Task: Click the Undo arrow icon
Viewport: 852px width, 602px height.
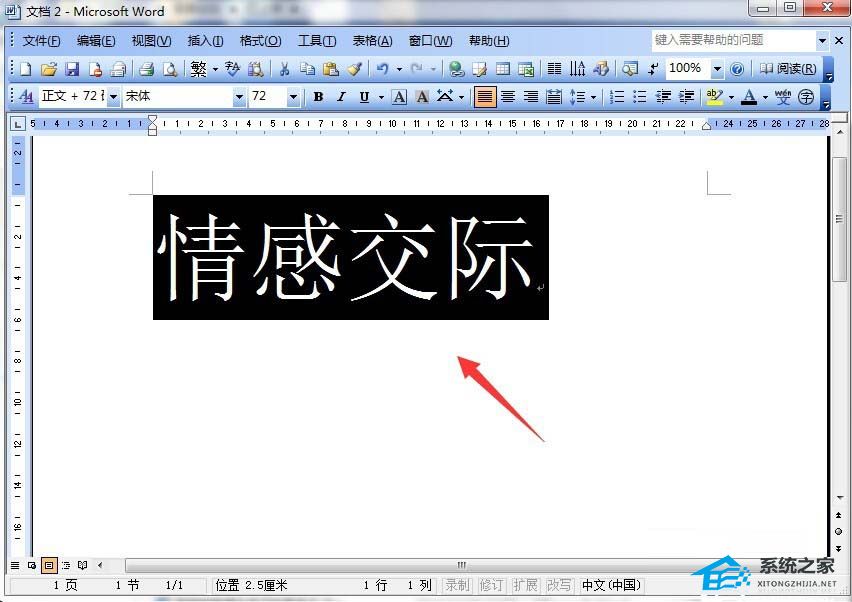Action: [383, 69]
